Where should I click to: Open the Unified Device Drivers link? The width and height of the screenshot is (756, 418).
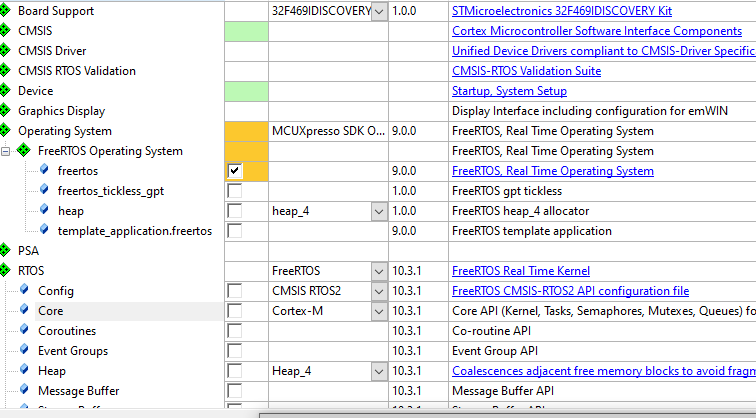pyautogui.click(x=604, y=51)
